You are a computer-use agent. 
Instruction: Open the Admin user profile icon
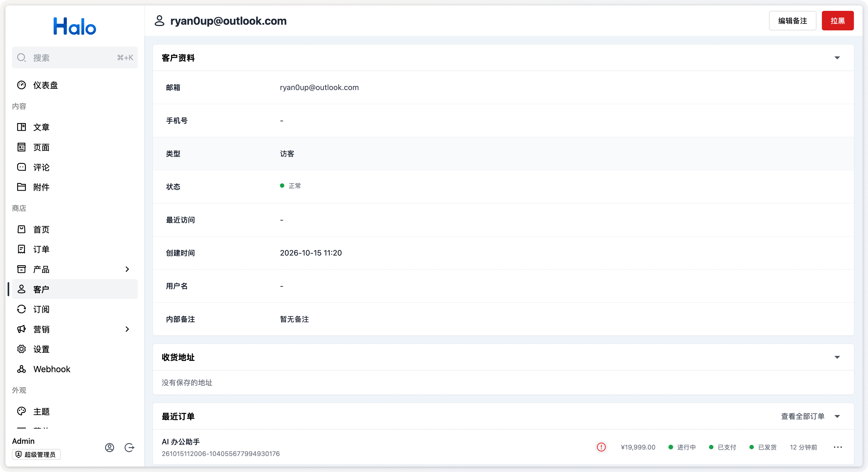[x=110, y=447]
